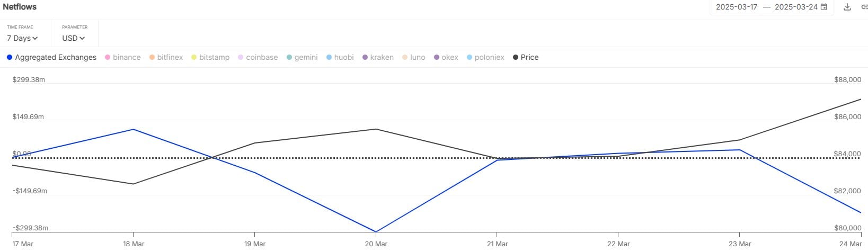Toggle the Aggregated Exchanges series
Image resolution: width=868 pixels, height=251 pixels.
coord(51,57)
